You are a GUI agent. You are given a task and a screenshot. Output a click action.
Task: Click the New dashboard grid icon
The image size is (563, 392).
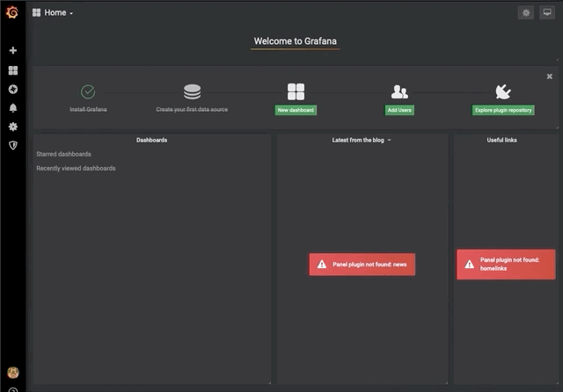296,91
